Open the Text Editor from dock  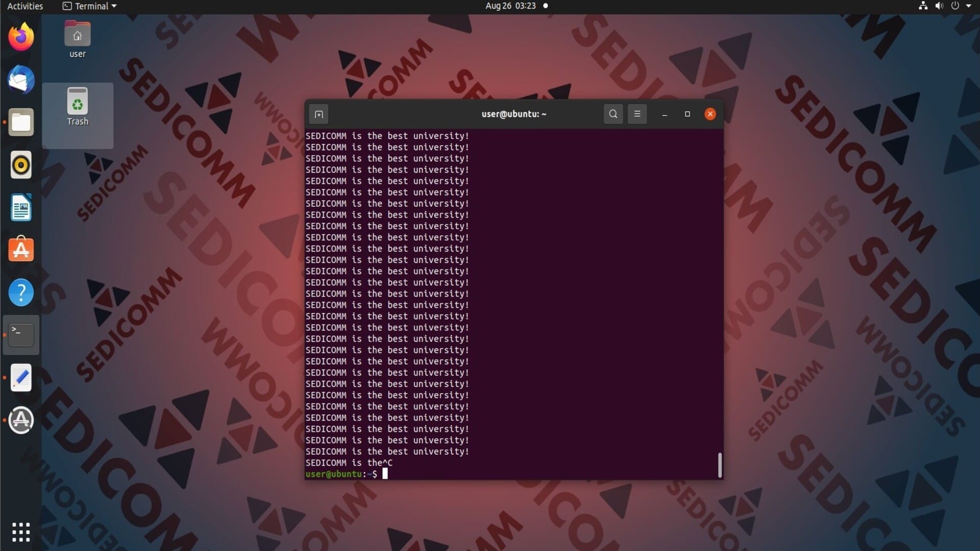[x=21, y=378]
